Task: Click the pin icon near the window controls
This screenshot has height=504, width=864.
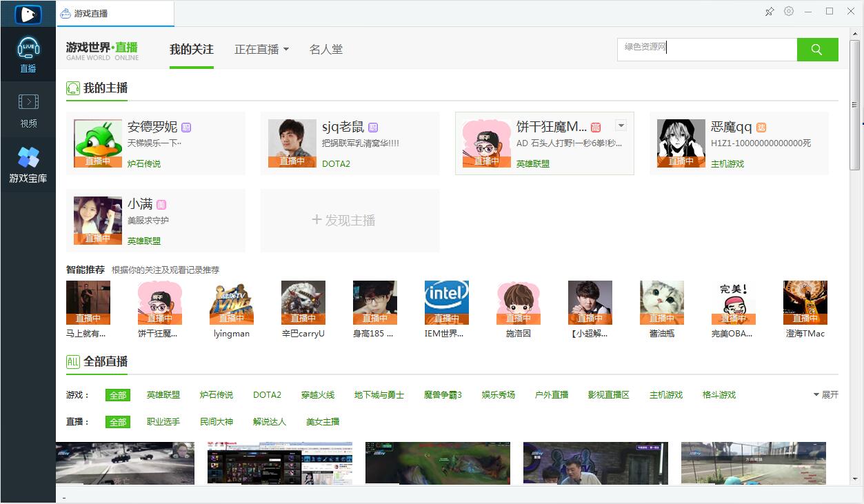Action: 769,11
